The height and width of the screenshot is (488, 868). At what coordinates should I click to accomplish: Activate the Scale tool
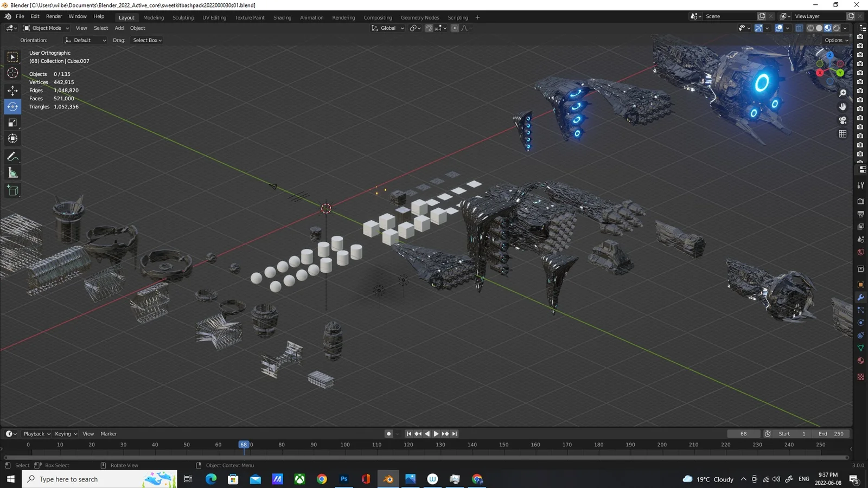(12, 123)
